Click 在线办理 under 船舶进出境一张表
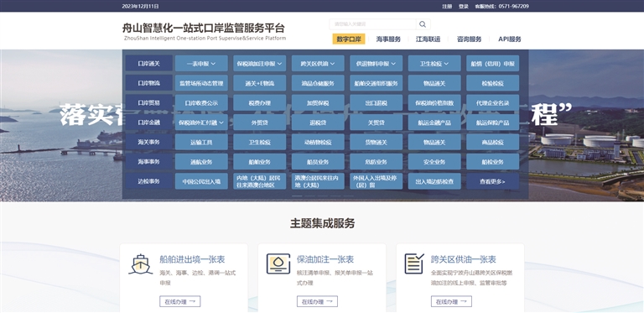The width and height of the screenshot is (644, 313). [x=180, y=301]
